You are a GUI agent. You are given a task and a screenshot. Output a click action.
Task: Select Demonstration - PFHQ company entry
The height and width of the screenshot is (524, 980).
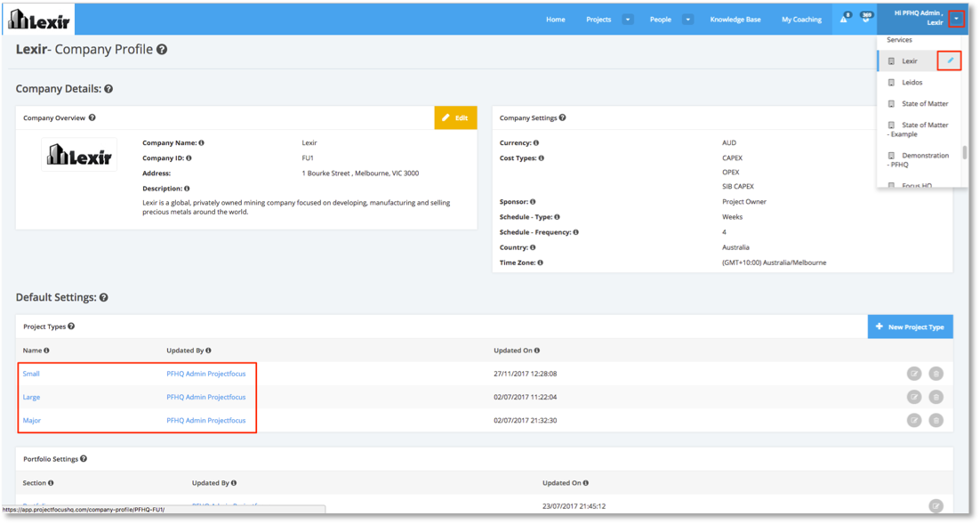click(919, 160)
